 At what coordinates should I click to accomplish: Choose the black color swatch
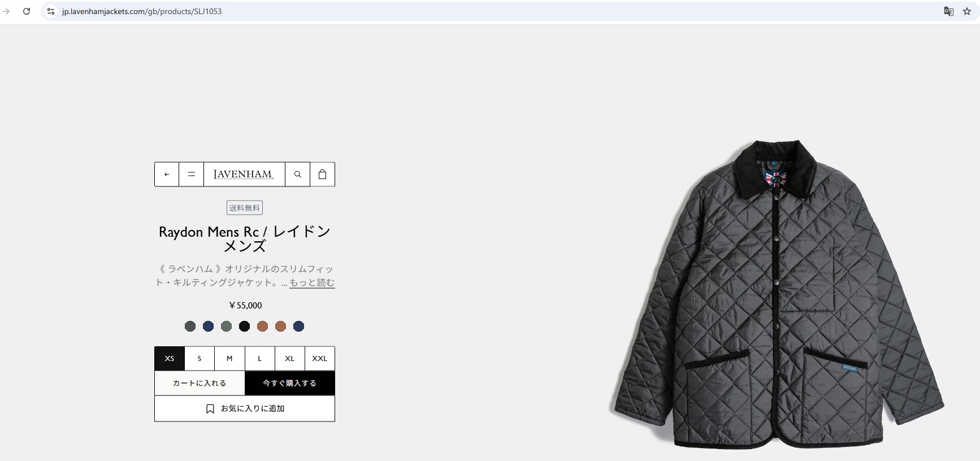coord(244,326)
